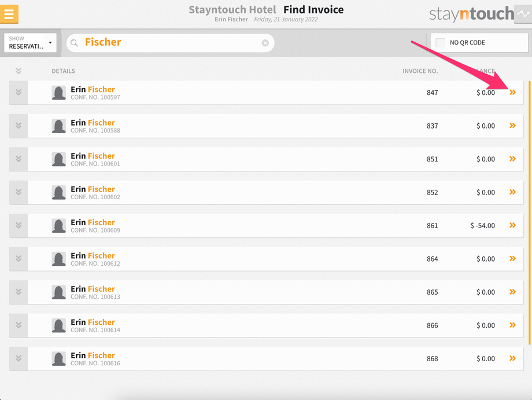This screenshot has width=532, height=400.
Task: Expand the row for invoice 861
Action: pos(19,225)
